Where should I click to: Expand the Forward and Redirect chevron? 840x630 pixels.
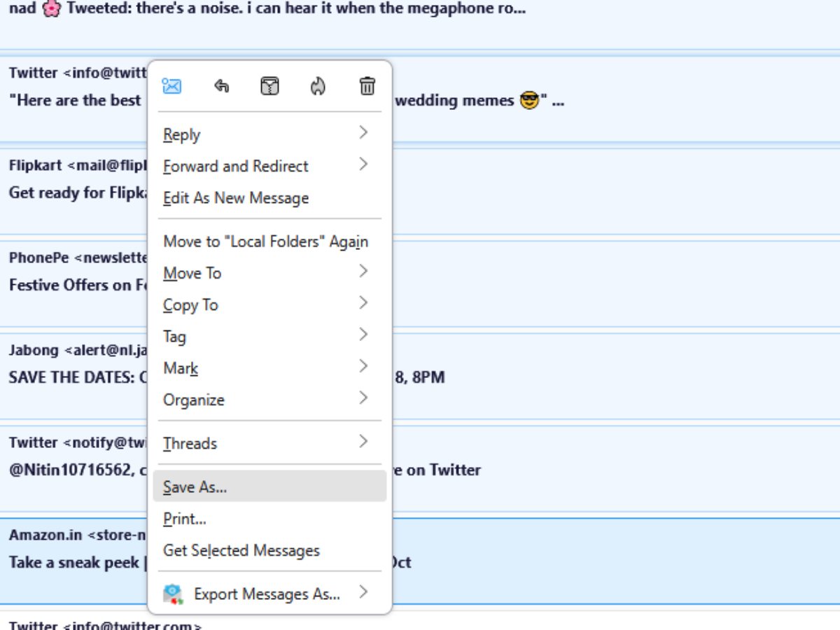click(x=363, y=164)
